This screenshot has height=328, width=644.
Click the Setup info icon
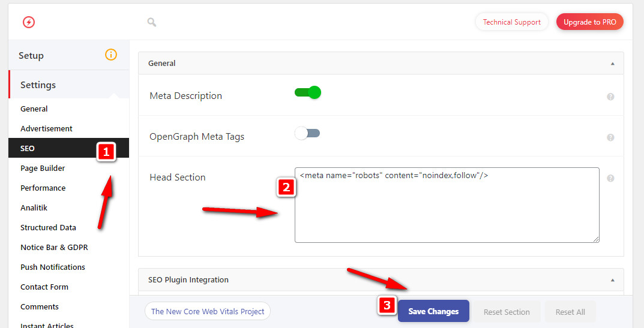111,55
